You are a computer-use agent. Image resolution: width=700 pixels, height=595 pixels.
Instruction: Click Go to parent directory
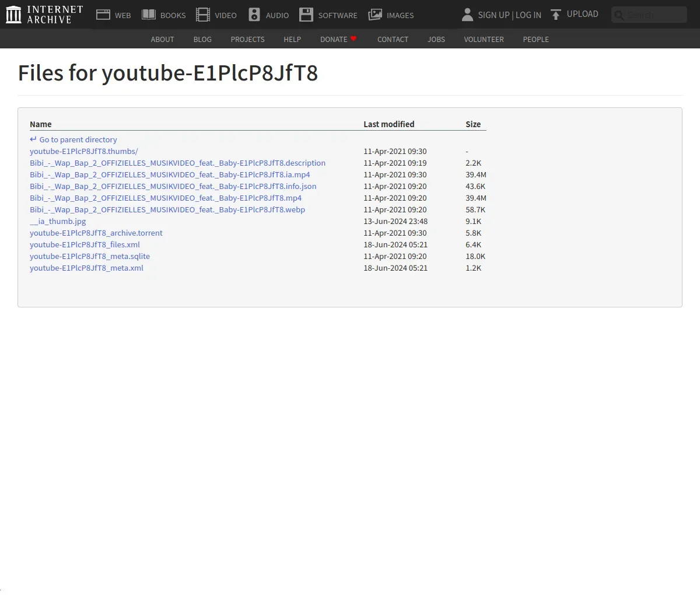click(78, 139)
